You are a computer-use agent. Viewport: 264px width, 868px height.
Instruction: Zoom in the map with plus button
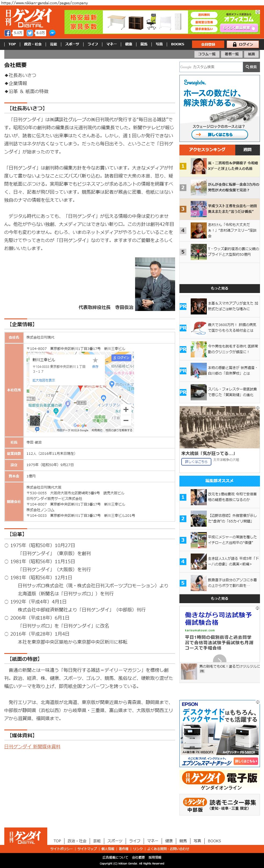tap(126, 409)
